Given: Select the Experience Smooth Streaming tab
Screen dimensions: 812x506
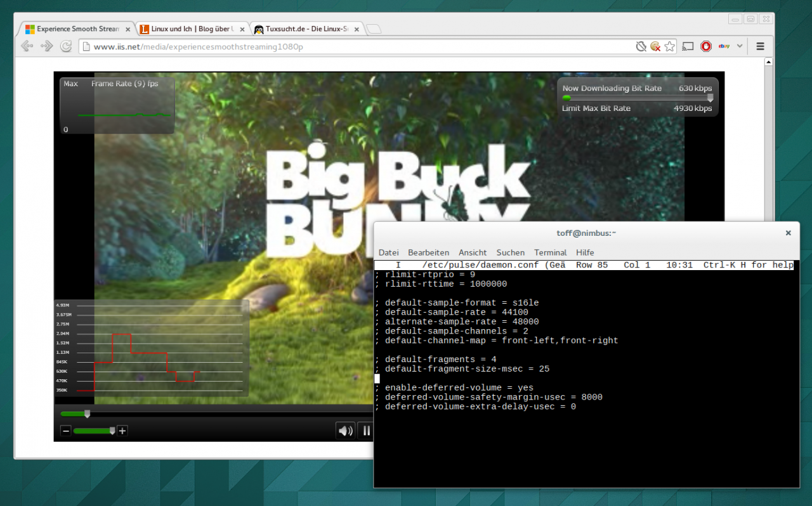Looking at the screenshot, I should (78, 29).
